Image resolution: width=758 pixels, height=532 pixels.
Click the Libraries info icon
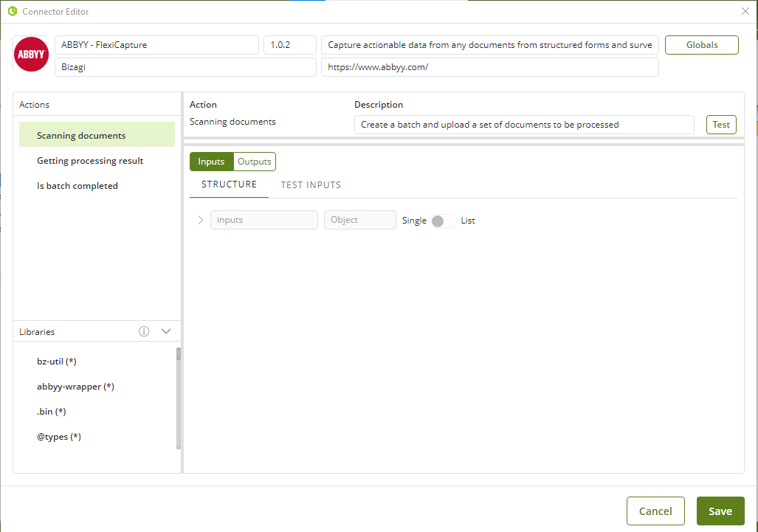144,331
